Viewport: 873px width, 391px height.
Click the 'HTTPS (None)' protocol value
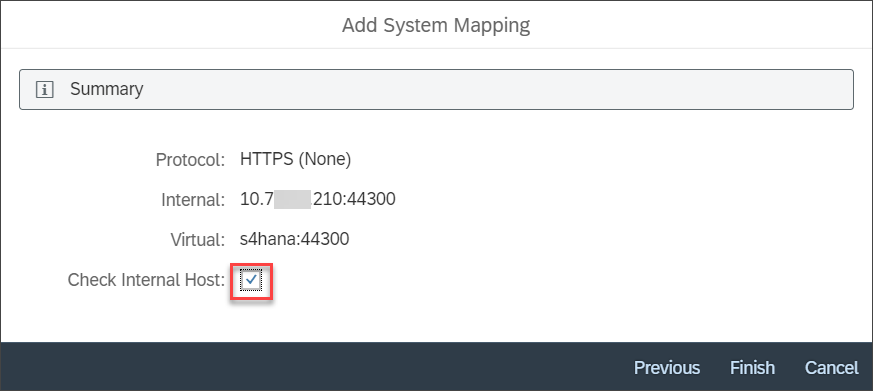[x=296, y=160]
